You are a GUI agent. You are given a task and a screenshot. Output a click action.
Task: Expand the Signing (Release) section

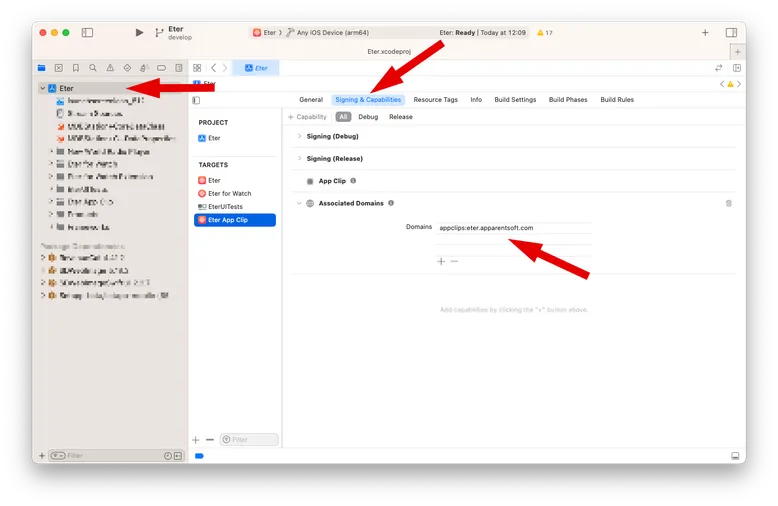[299, 158]
